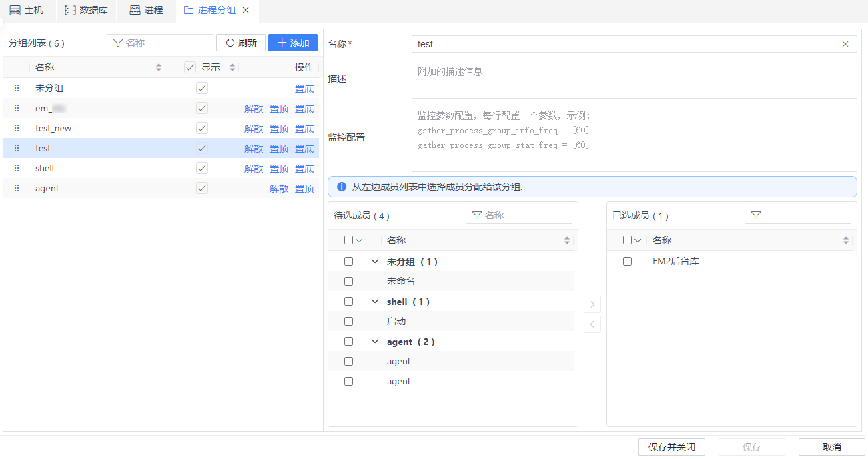This screenshot has width=868, height=459.
Task: Check the EM2后台库 selected member checkbox
Action: [627, 261]
